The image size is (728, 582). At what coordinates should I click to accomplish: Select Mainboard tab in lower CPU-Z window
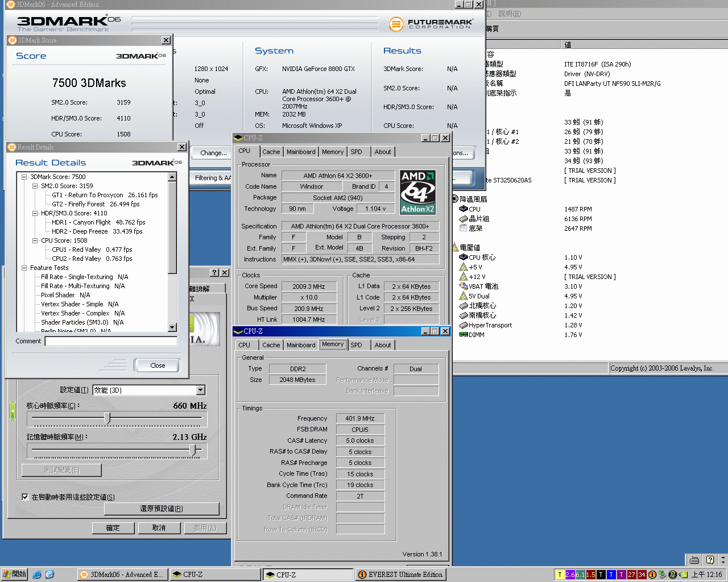point(301,345)
